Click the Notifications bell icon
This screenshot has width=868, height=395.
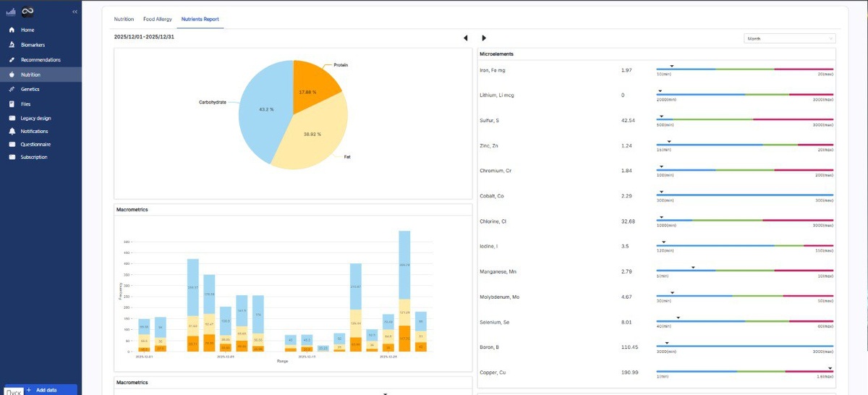click(12, 131)
